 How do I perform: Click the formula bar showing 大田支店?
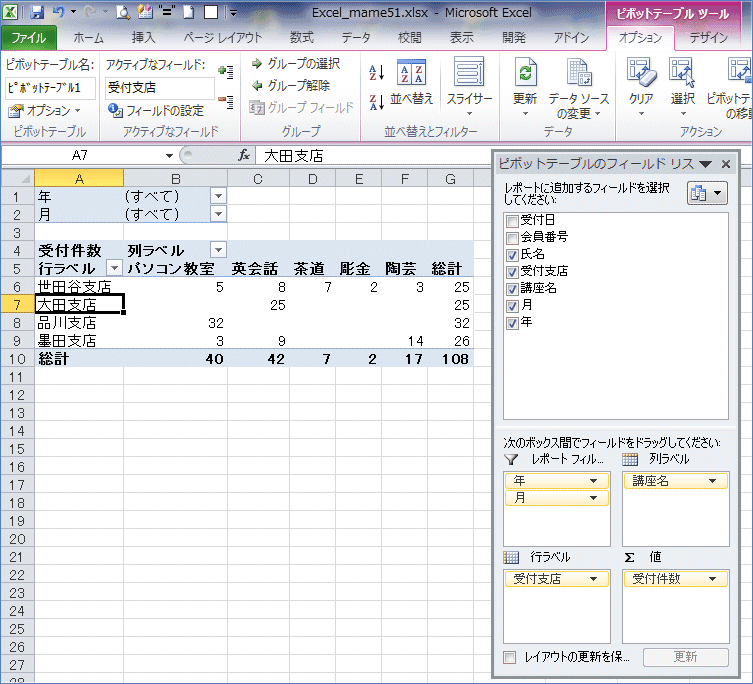370,156
